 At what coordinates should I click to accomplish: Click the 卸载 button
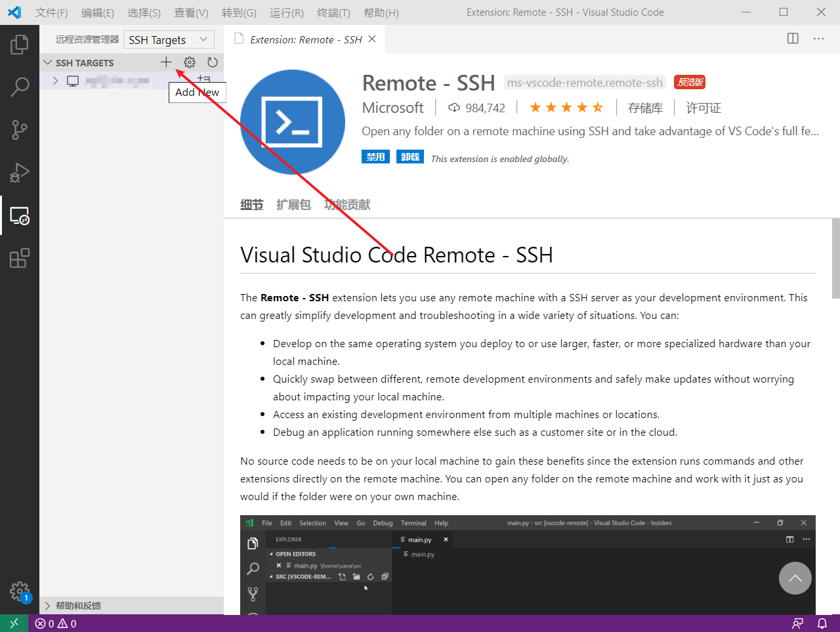tap(410, 157)
